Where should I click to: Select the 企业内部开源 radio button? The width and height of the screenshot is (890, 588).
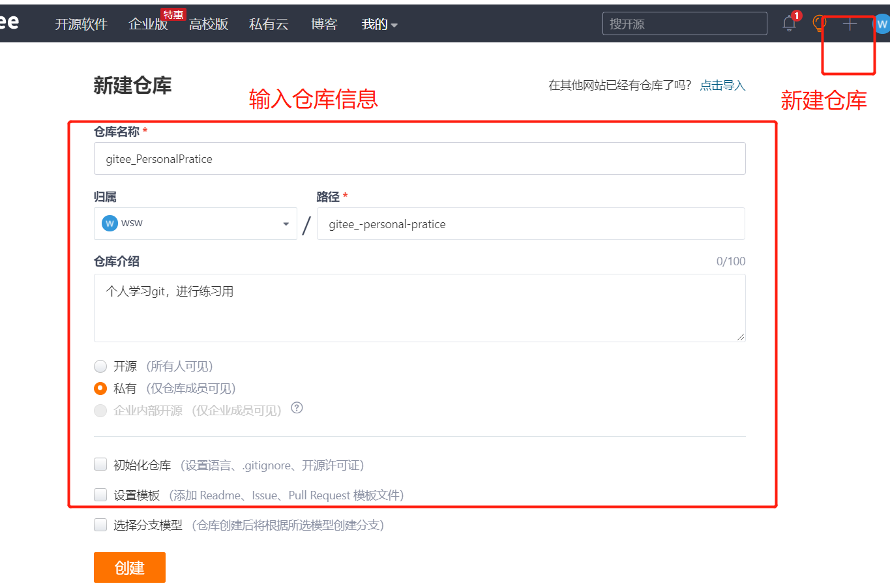100,411
